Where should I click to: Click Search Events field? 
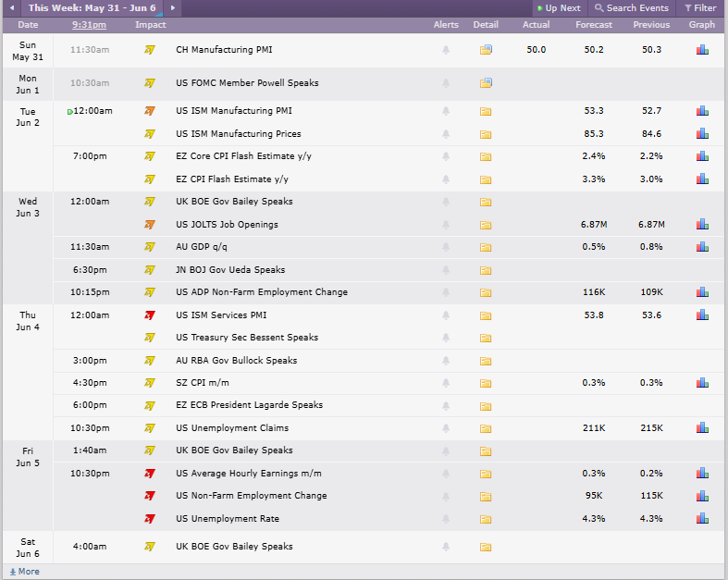(632, 8)
